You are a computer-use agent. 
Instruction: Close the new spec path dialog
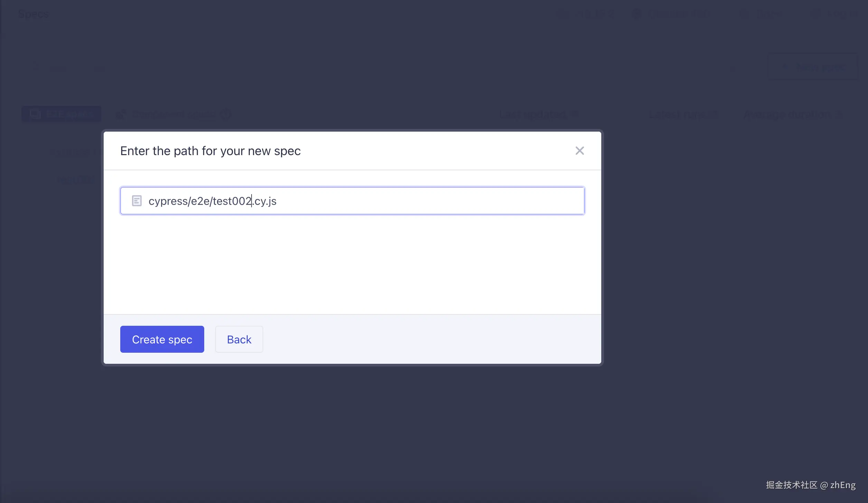click(579, 151)
